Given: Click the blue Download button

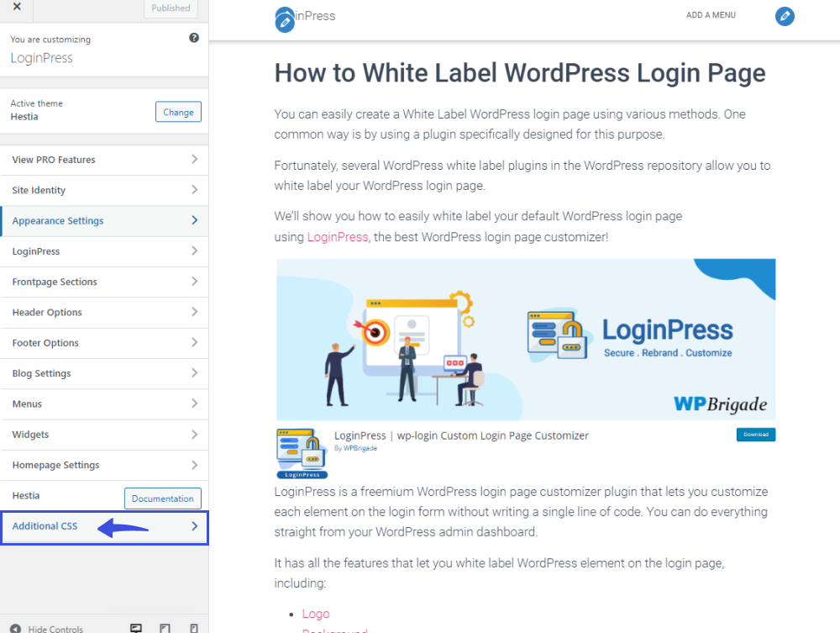Looking at the screenshot, I should pos(756,434).
